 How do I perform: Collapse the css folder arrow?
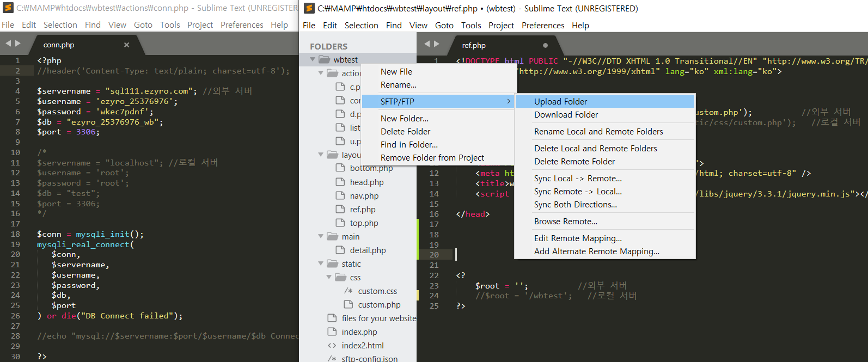point(329,277)
